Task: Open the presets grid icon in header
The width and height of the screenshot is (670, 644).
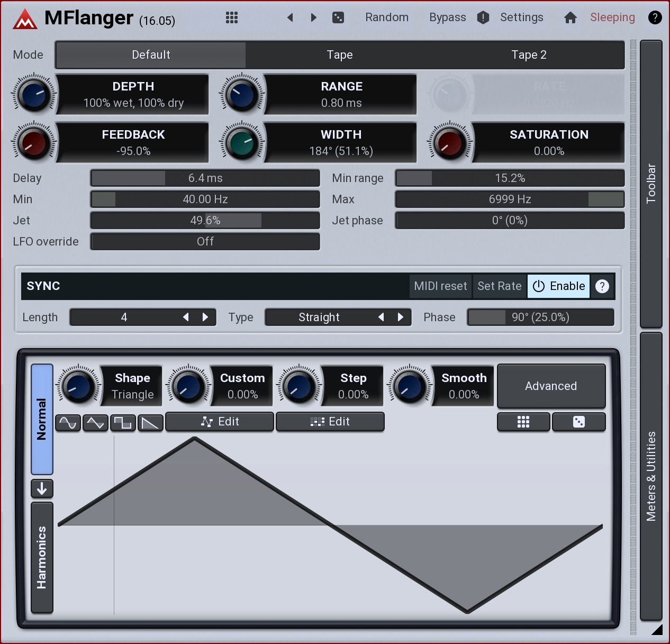Action: tap(232, 17)
